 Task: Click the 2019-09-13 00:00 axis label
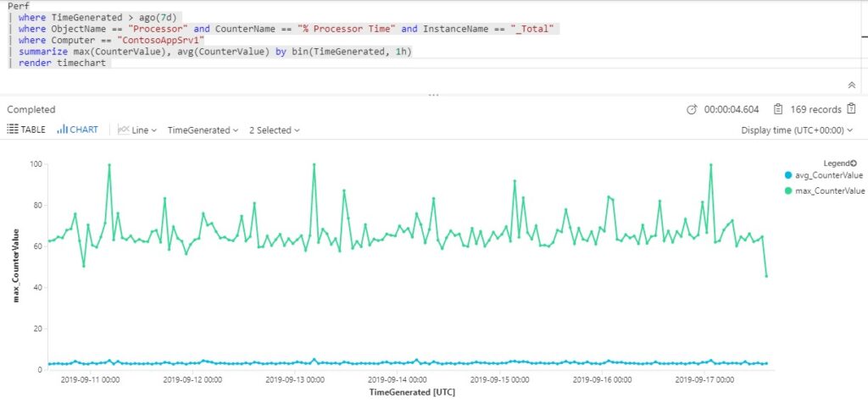[294, 380]
